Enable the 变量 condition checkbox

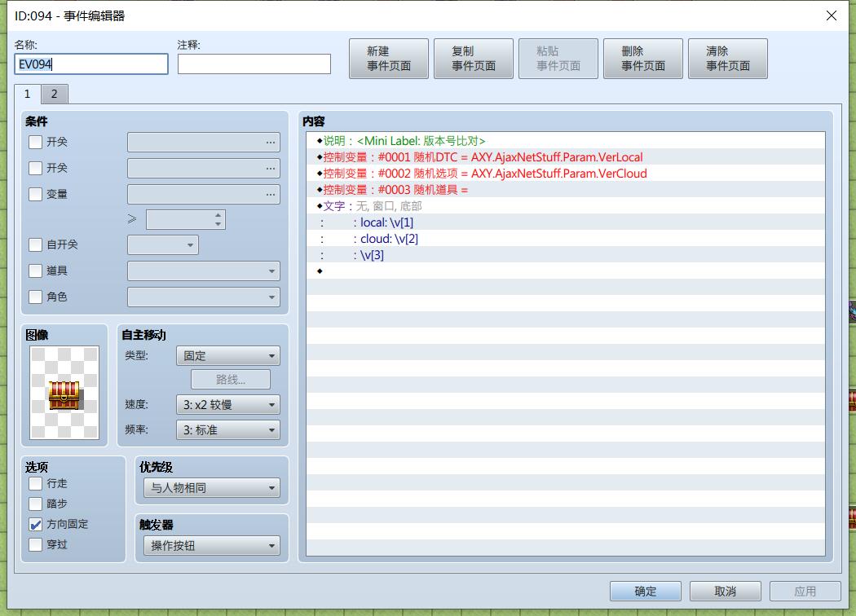click(36, 194)
